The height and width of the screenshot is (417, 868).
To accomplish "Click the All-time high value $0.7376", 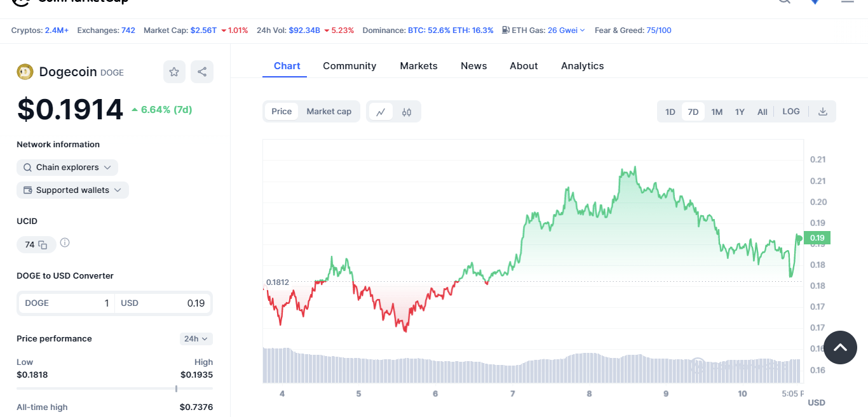I will pos(196,407).
